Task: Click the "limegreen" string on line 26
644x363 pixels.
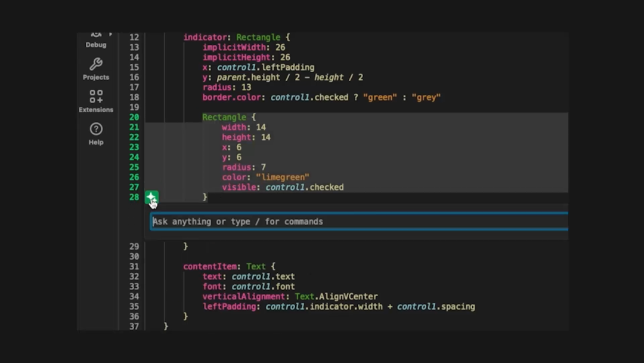Action: click(x=283, y=177)
